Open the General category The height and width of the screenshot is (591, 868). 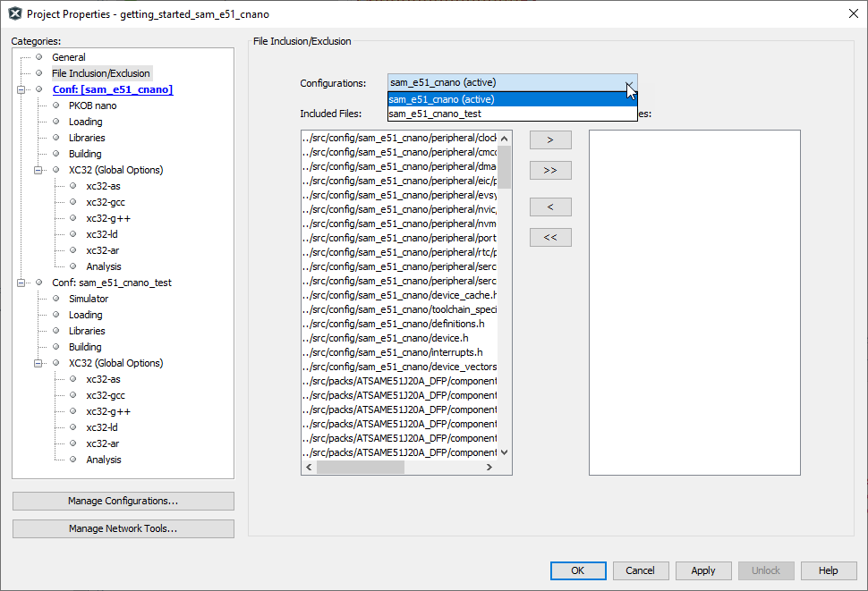(x=68, y=57)
